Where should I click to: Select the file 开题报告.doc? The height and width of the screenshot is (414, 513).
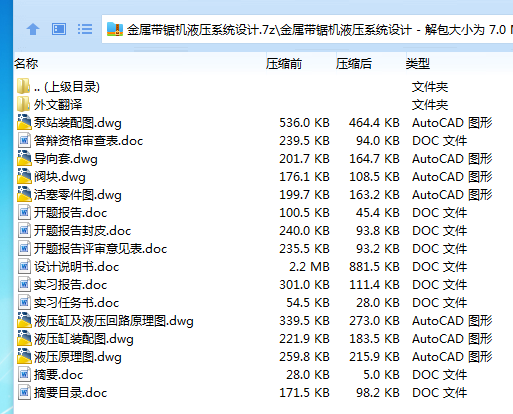coord(70,213)
